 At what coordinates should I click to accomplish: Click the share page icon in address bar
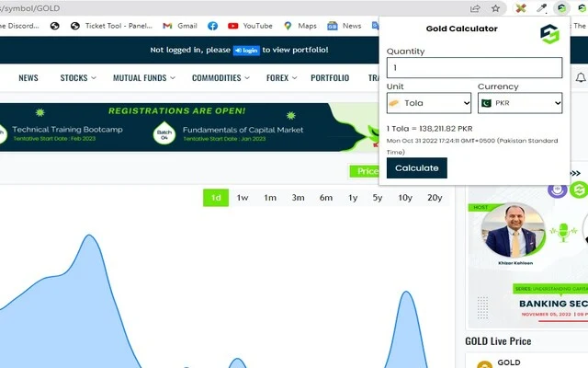click(475, 8)
